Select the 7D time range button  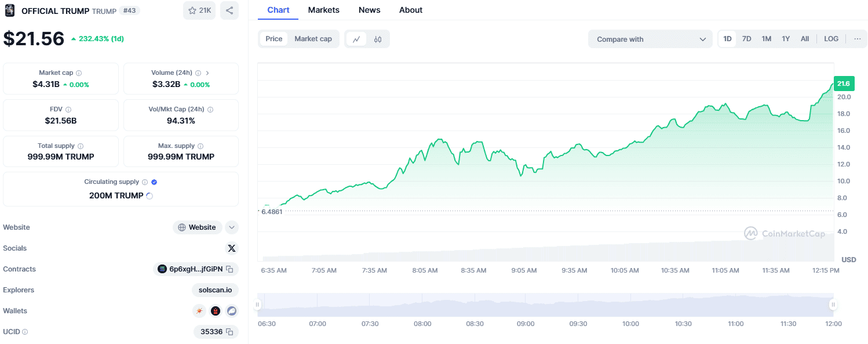pyautogui.click(x=747, y=39)
